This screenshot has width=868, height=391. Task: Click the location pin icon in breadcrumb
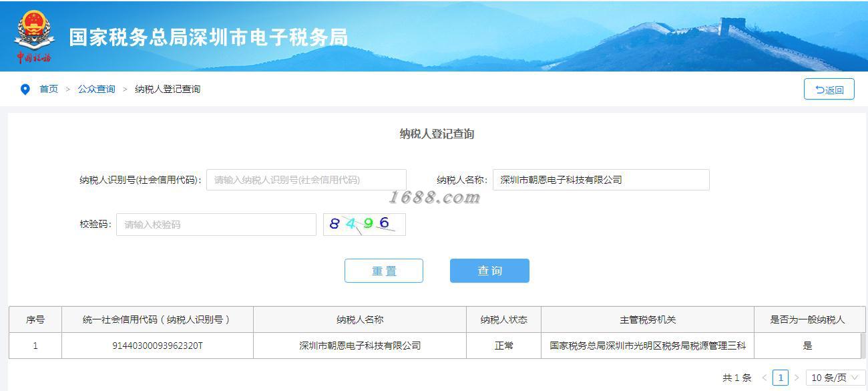25,89
